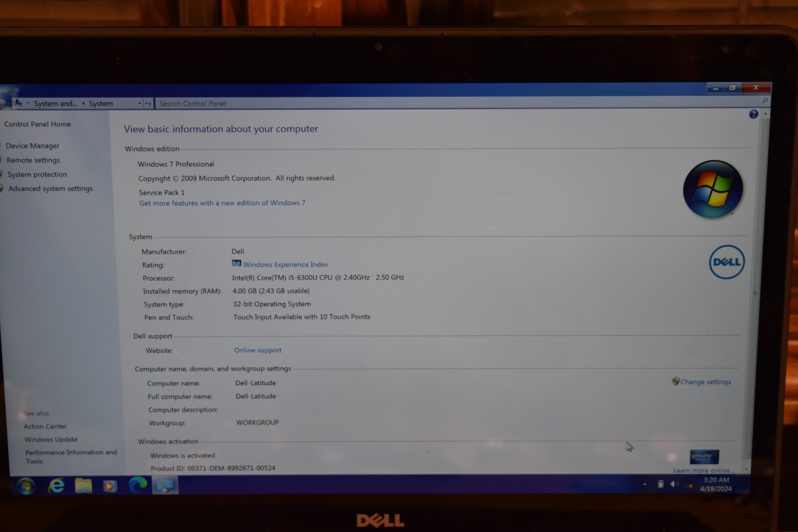798x532 pixels.
Task: Select the System and... breadcrumb segment
Action: [55, 104]
